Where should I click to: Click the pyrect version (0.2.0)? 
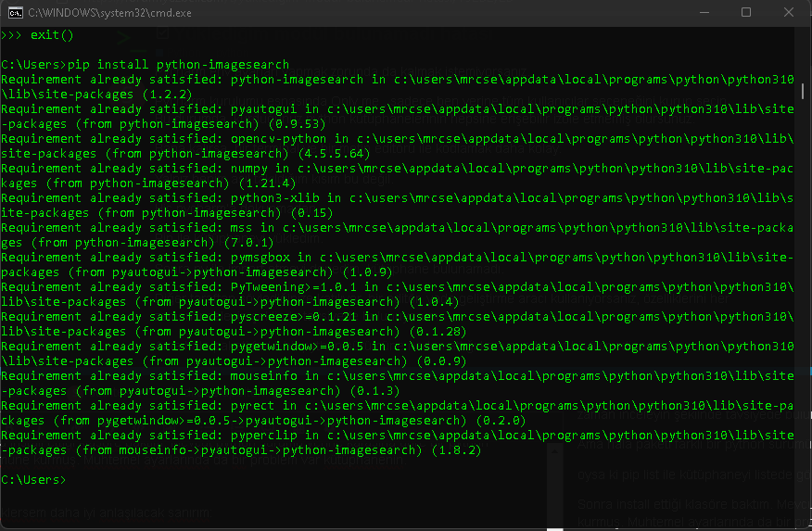501,421
